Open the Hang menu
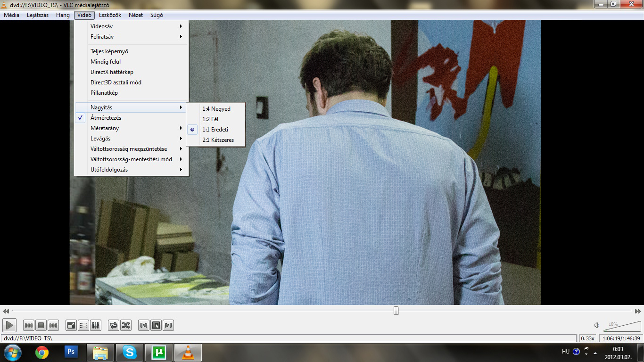The width and height of the screenshot is (644, 362). click(x=63, y=15)
